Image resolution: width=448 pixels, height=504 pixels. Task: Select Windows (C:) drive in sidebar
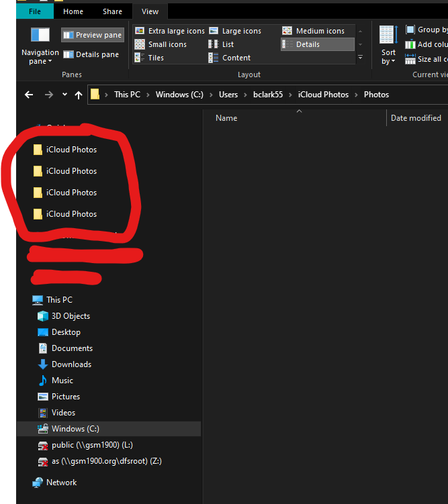109,429
